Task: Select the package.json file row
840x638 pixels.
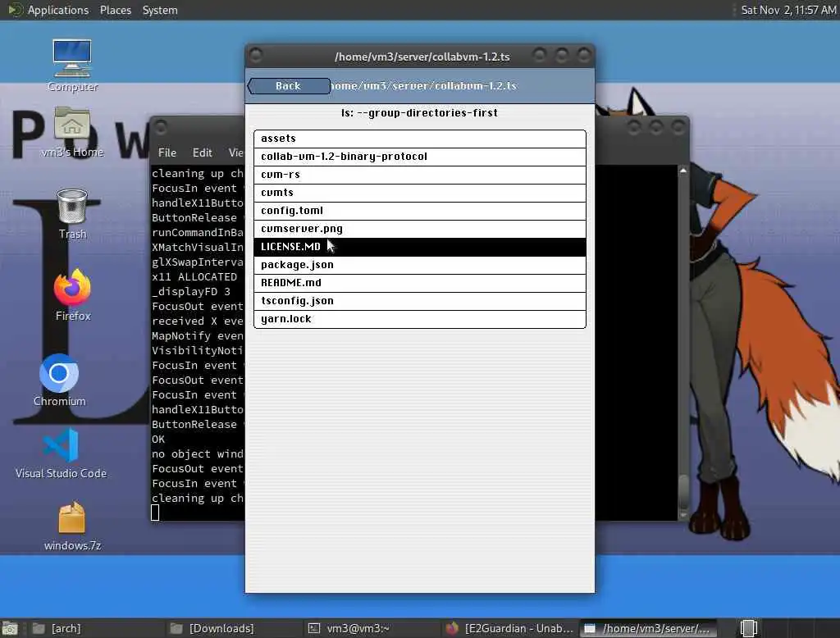Action: click(420, 265)
